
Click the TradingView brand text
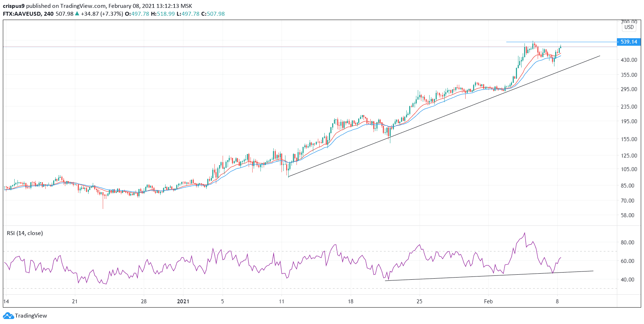pyautogui.click(x=31, y=316)
